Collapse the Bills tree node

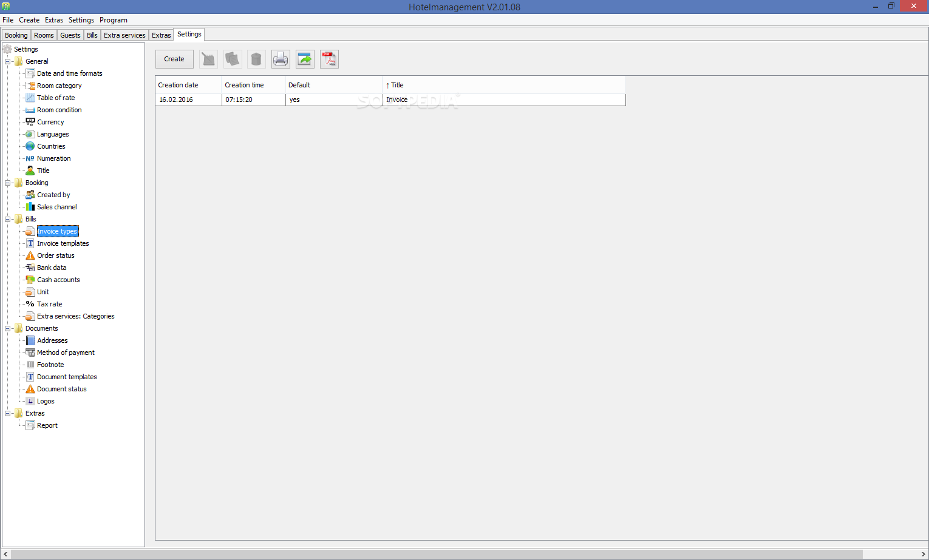tap(8, 219)
